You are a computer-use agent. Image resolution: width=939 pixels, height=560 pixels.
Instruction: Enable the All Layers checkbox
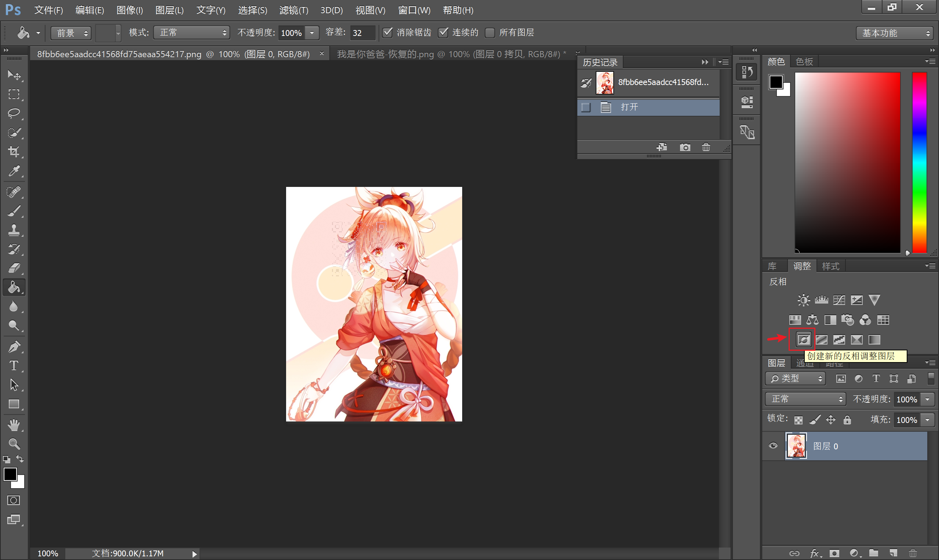pos(490,33)
